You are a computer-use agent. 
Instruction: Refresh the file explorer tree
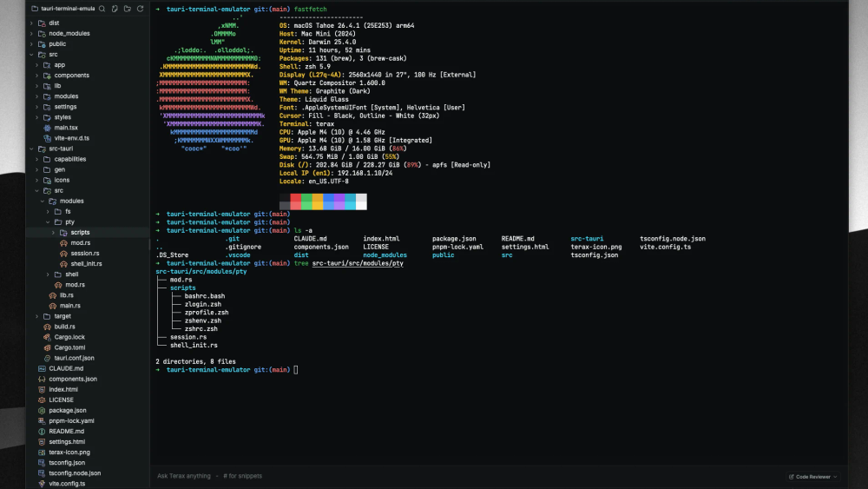pos(140,9)
